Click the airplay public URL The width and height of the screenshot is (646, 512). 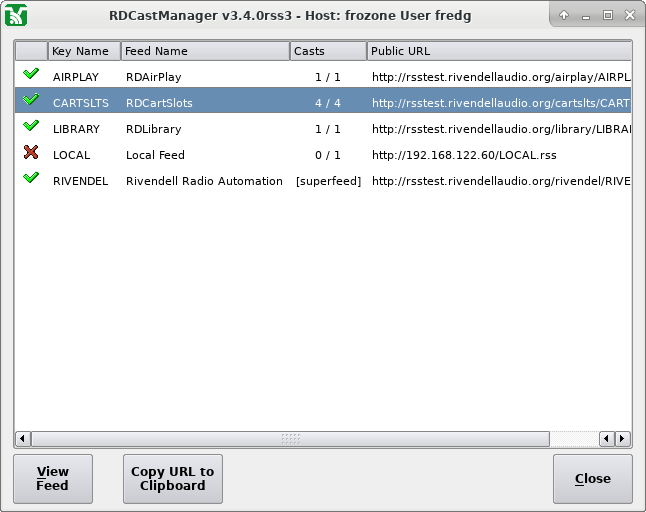coord(501,77)
